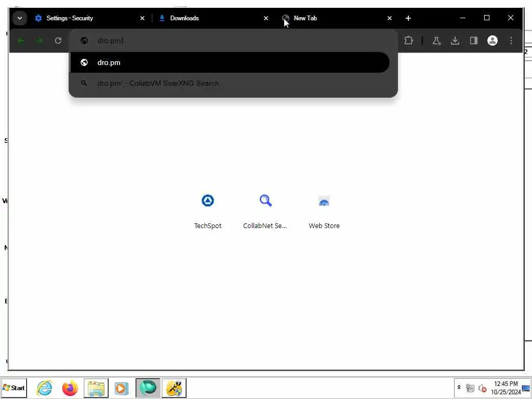The width and height of the screenshot is (532, 399).
Task: Open the three-dot browser menu
Action: pos(511,41)
